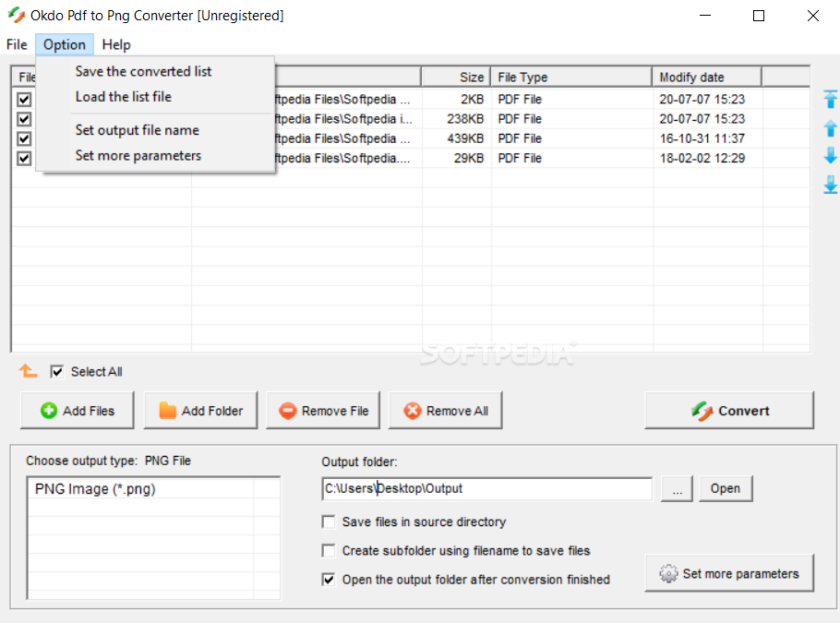Click the Remove File button

(323, 411)
